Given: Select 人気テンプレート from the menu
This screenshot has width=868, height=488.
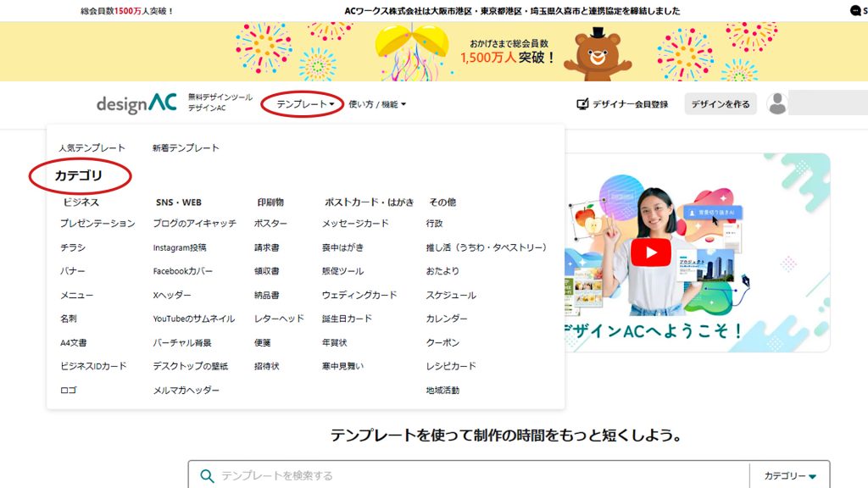Looking at the screenshot, I should (x=92, y=148).
